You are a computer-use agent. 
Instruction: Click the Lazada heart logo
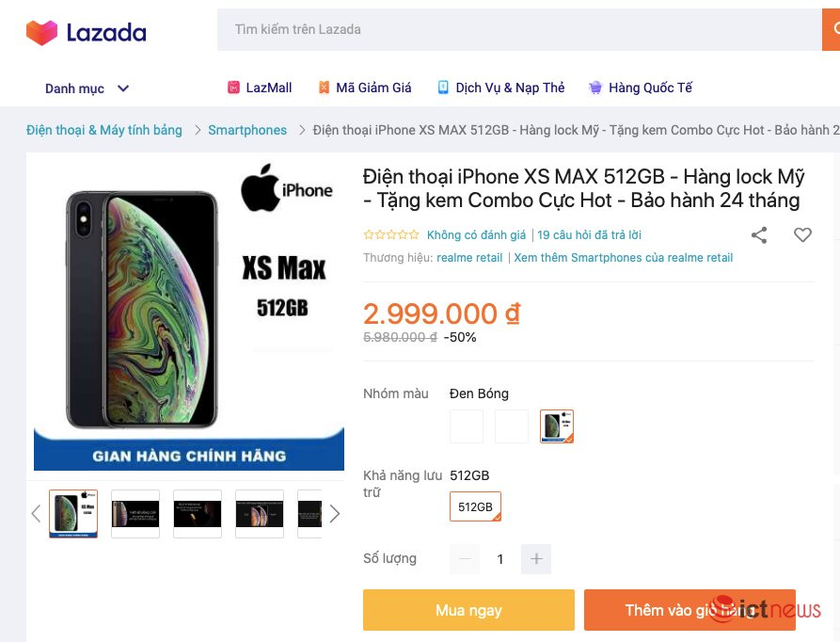(41, 32)
